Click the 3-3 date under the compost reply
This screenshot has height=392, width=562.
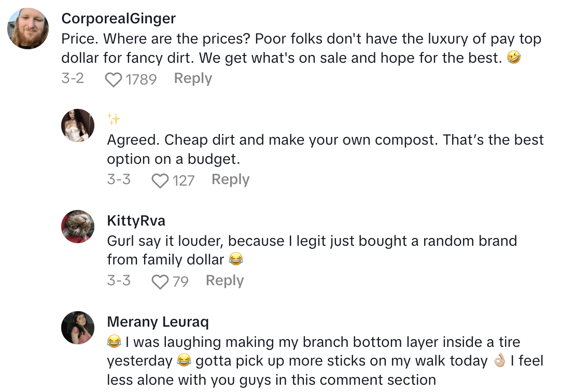click(x=119, y=180)
